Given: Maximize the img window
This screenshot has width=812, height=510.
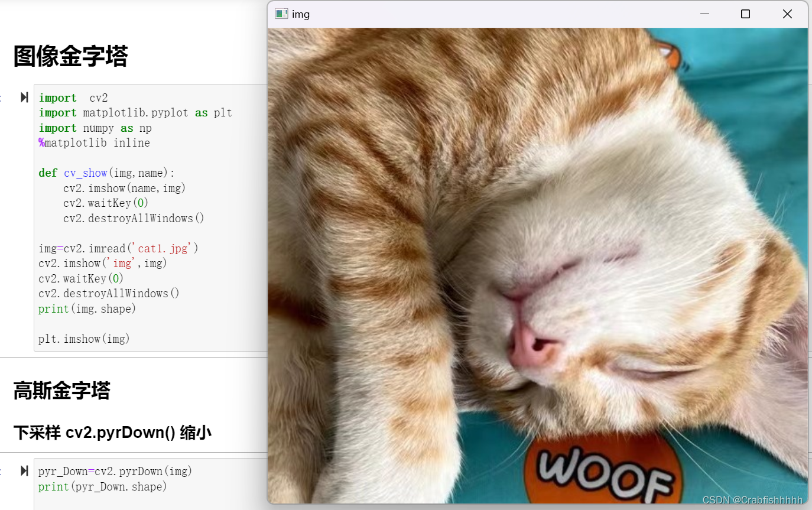Looking at the screenshot, I should tap(745, 14).
